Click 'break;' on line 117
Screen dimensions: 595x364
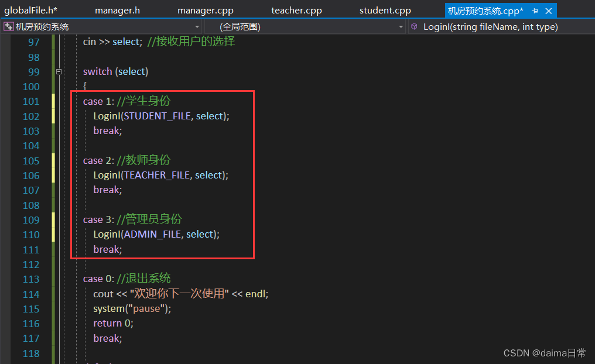pyautogui.click(x=108, y=338)
